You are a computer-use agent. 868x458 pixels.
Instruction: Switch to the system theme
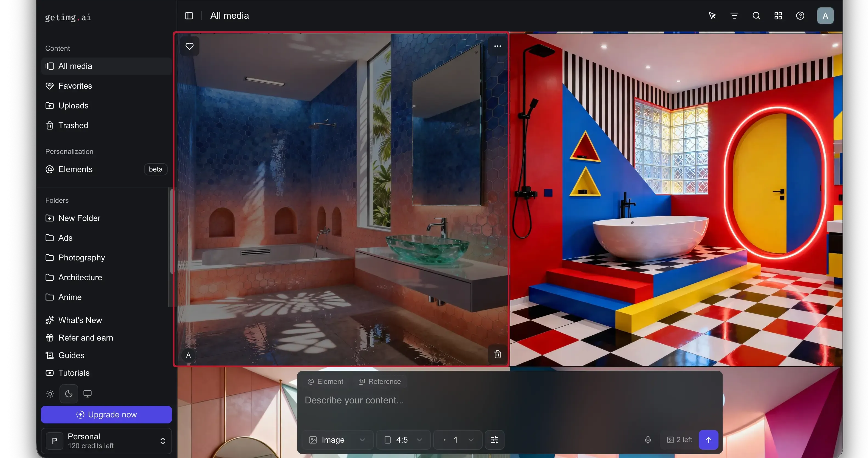[x=88, y=394]
